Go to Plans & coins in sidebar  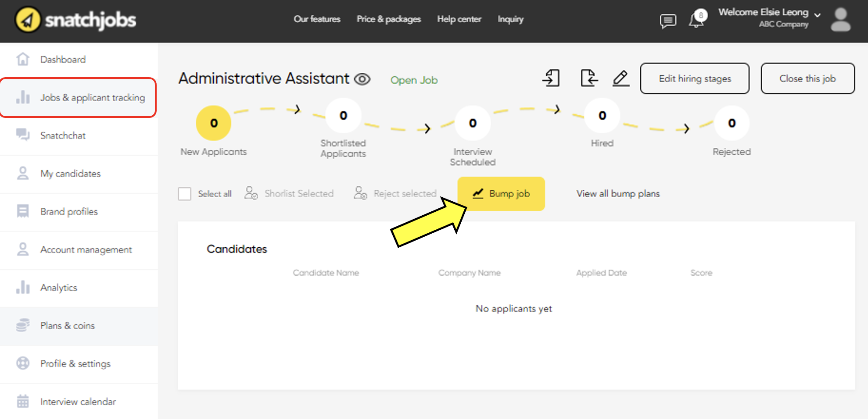click(x=67, y=326)
